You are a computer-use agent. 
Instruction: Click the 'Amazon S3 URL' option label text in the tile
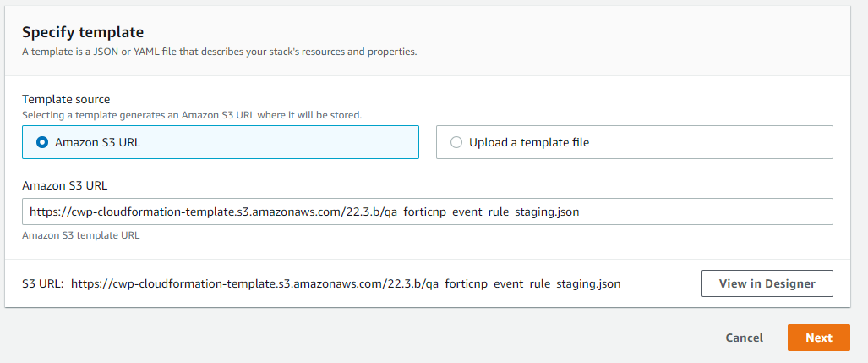point(97,142)
